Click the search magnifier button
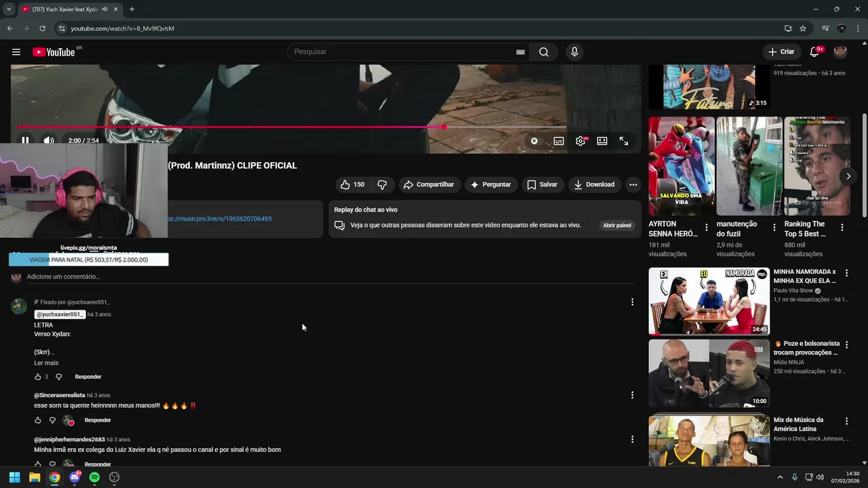This screenshot has width=868, height=488. pos(544,52)
